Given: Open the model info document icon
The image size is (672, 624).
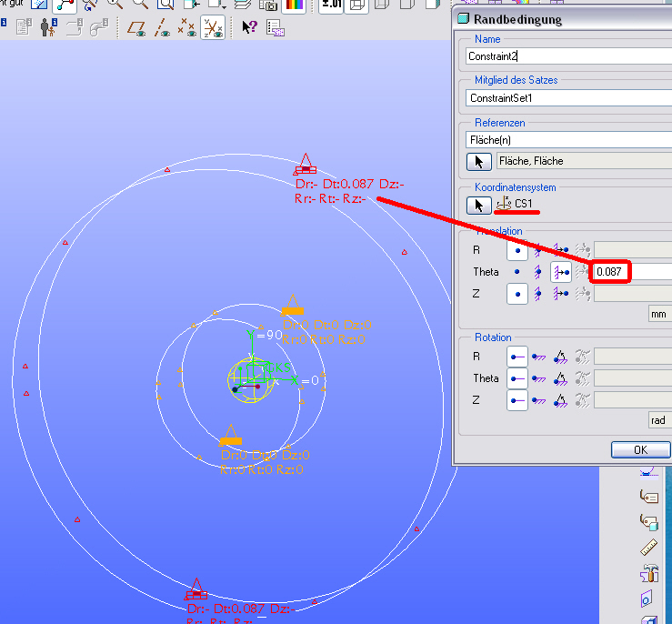Looking at the screenshot, I should (24, 27).
